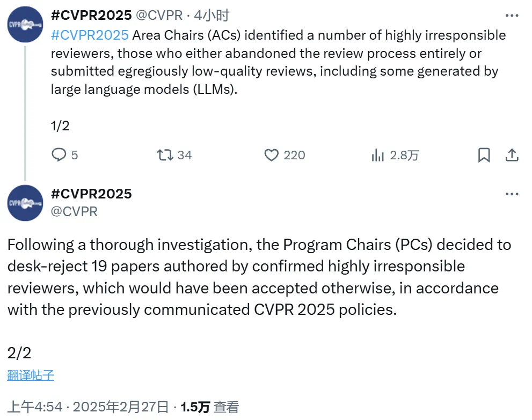Viewport: 532px width, 420px height.
Task: Click the 上午4:54 · 2025年2月27日 timestamp
Action: pyautogui.click(x=88, y=407)
